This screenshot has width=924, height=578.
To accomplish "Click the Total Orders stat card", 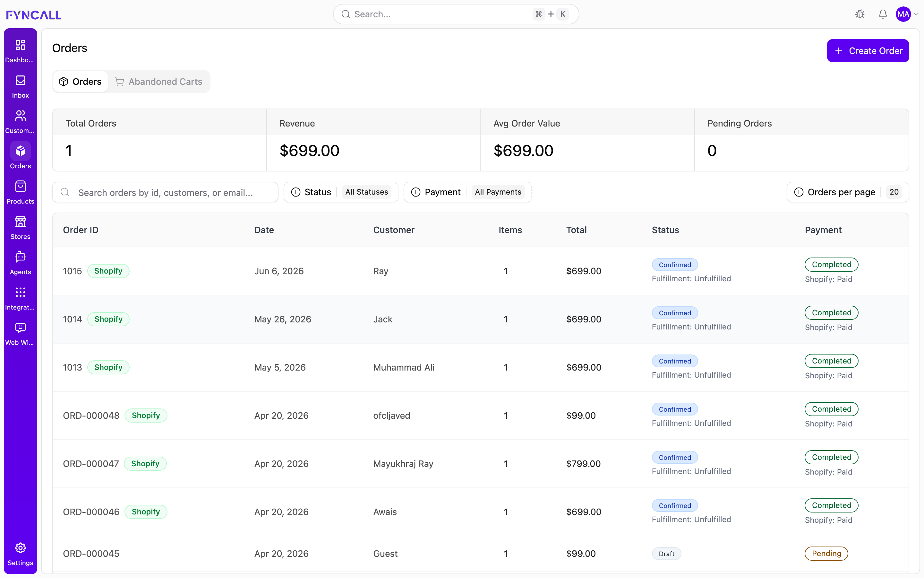I will pyautogui.click(x=159, y=140).
